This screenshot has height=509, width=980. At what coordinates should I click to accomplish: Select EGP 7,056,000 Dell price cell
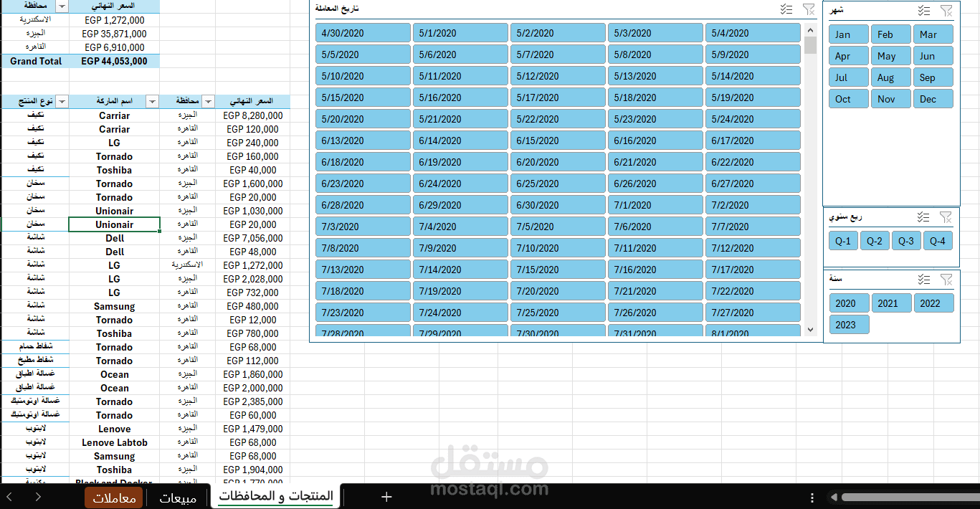[x=252, y=238]
